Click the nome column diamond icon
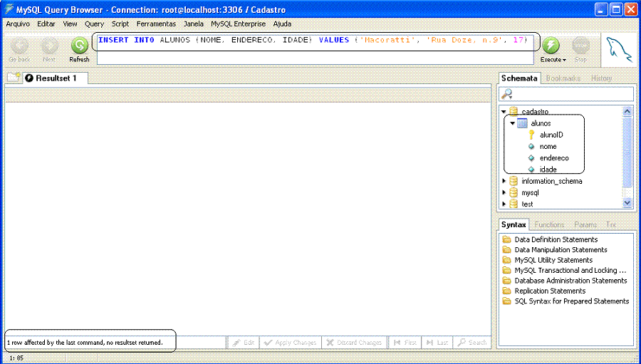641x364 pixels. (531, 147)
